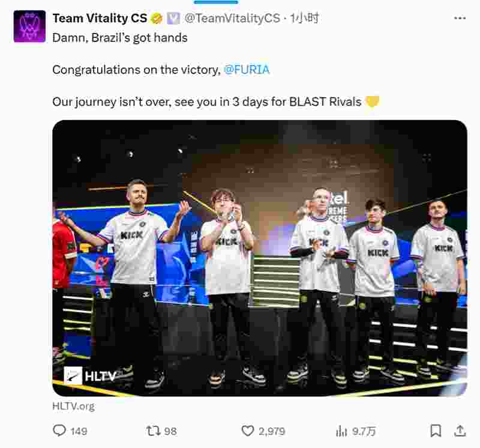The image size is (480, 448).
Task: Click the gold verified checkmark badge
Action: pos(157,19)
